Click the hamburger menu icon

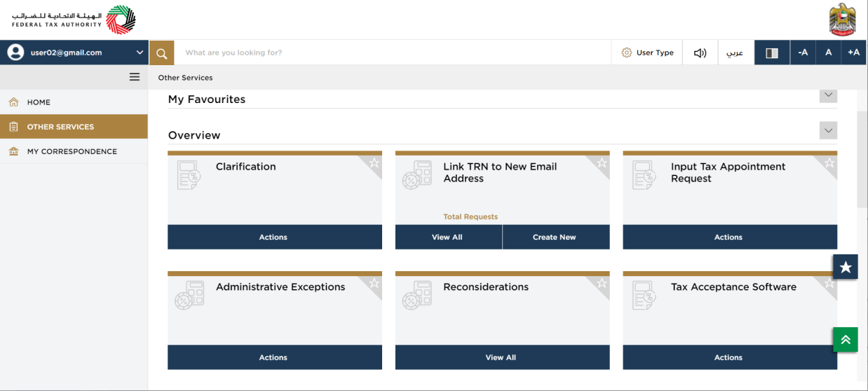click(135, 77)
